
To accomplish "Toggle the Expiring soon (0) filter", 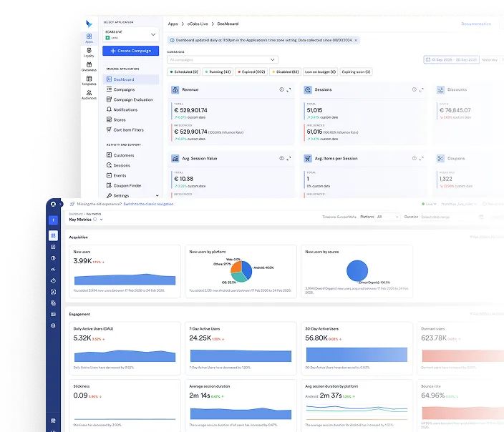I will click(356, 72).
